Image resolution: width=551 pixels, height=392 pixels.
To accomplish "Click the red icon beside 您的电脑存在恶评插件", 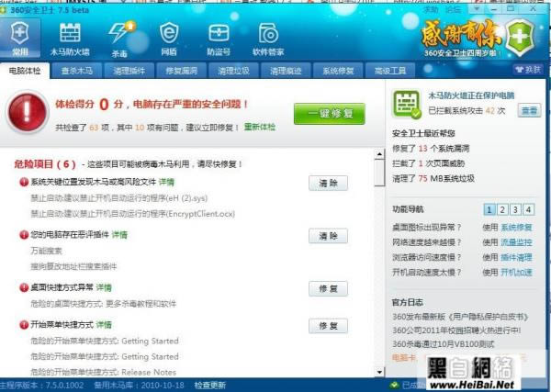I will click(x=24, y=235).
